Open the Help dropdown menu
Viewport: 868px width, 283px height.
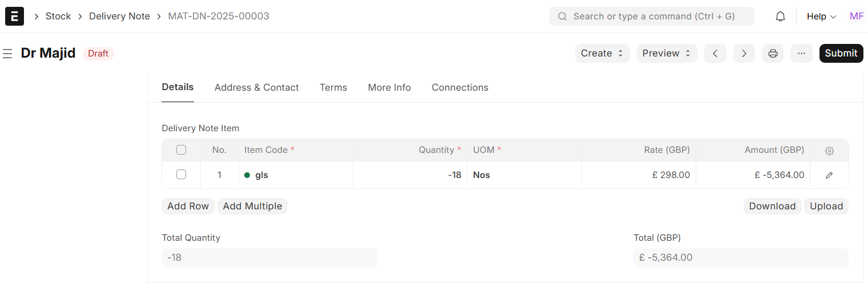click(821, 17)
